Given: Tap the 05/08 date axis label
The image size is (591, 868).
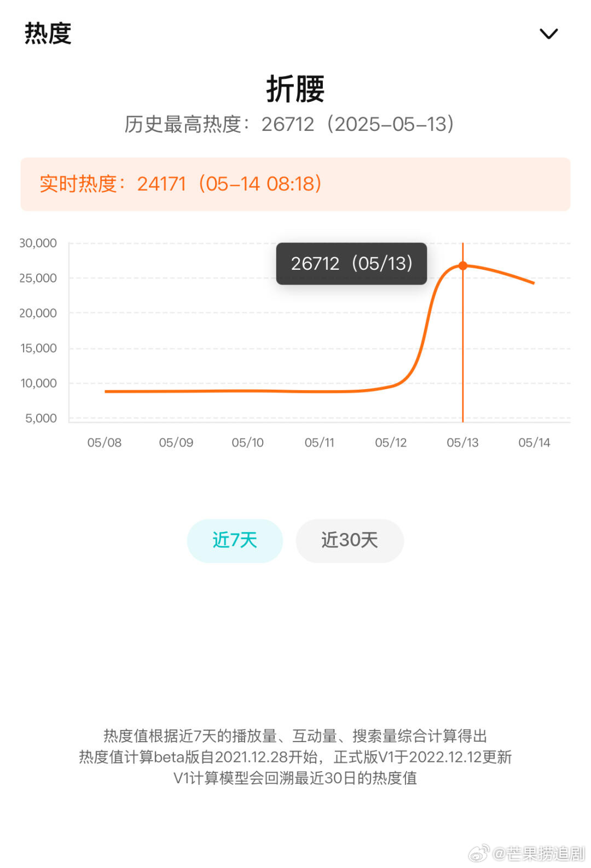Looking at the screenshot, I should (105, 442).
